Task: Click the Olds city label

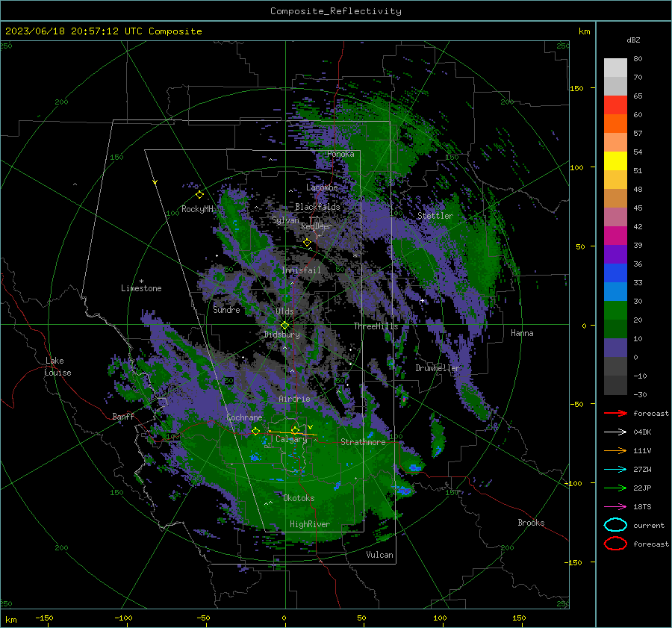Action: [284, 311]
